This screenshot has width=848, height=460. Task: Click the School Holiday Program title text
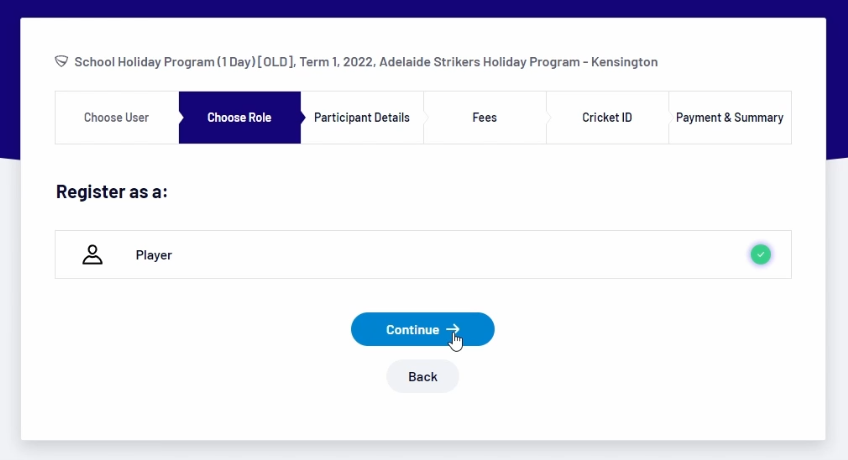(x=366, y=62)
